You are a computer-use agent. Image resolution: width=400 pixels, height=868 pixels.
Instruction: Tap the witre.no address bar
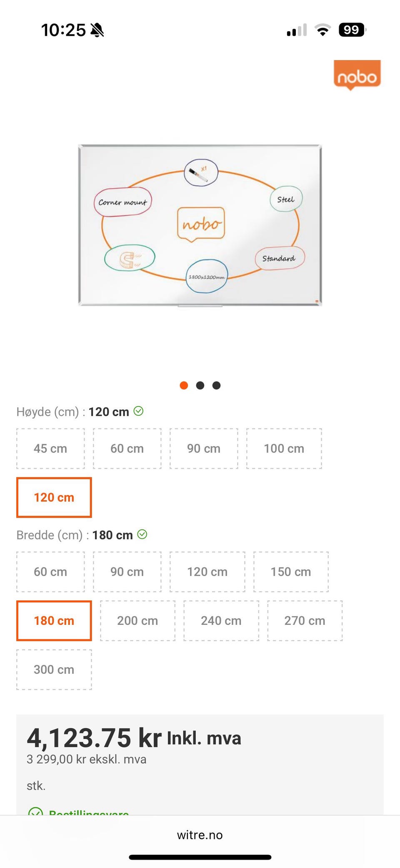[200, 835]
